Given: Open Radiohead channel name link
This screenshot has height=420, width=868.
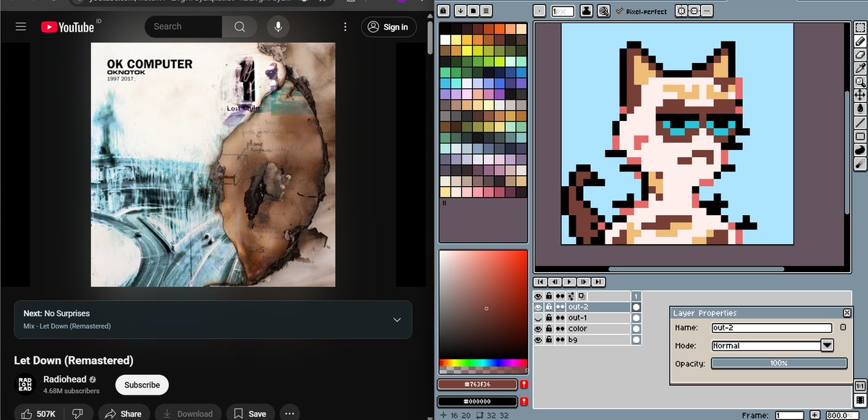Looking at the screenshot, I should pyautogui.click(x=65, y=379).
